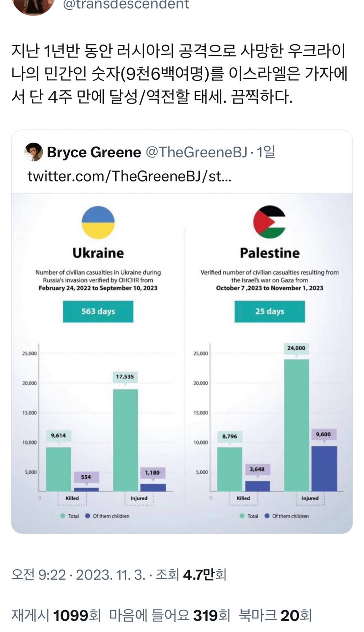Click the 9,600 children injured label
Viewport: 364px width, 632px height.
pyautogui.click(x=323, y=434)
